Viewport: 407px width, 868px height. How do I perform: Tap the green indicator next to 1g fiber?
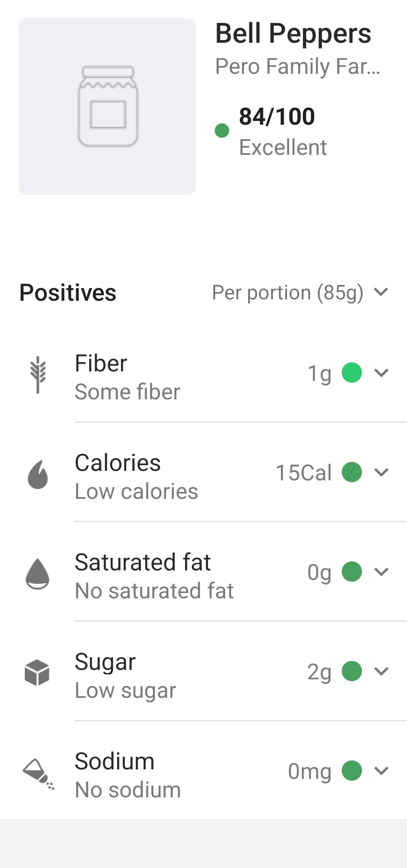pyautogui.click(x=352, y=373)
